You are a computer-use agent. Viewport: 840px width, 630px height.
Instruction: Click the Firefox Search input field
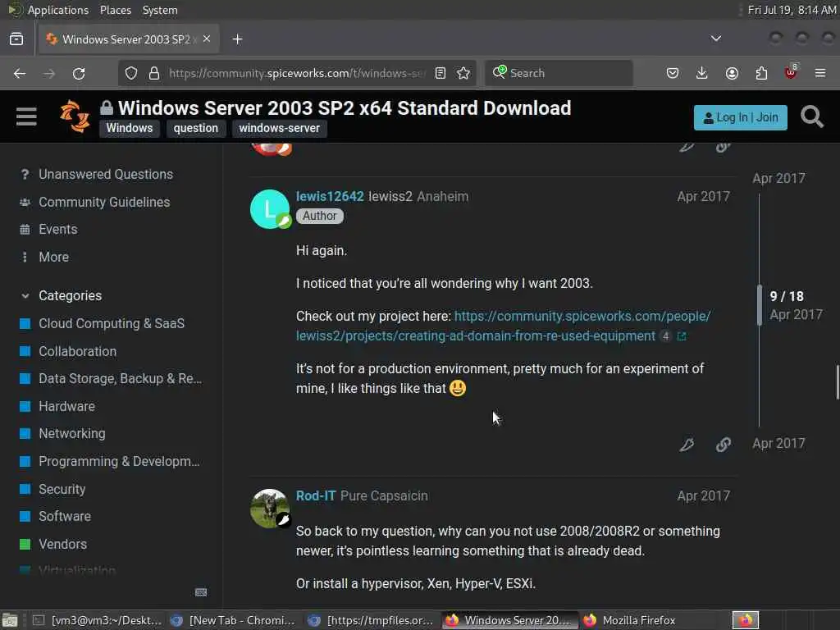pos(559,73)
